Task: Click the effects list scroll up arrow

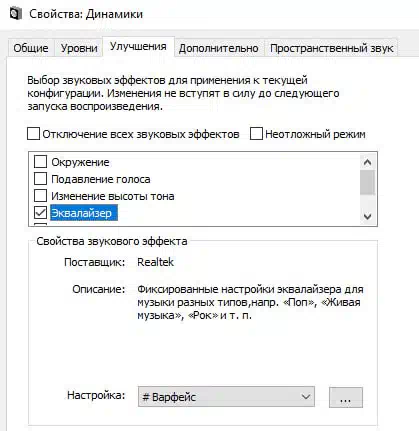Action: [367, 162]
